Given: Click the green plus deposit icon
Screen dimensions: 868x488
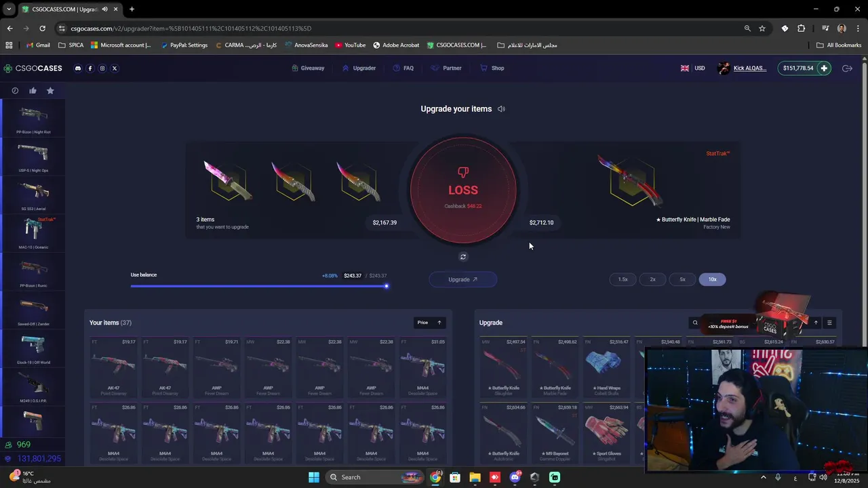Looking at the screenshot, I should [824, 68].
